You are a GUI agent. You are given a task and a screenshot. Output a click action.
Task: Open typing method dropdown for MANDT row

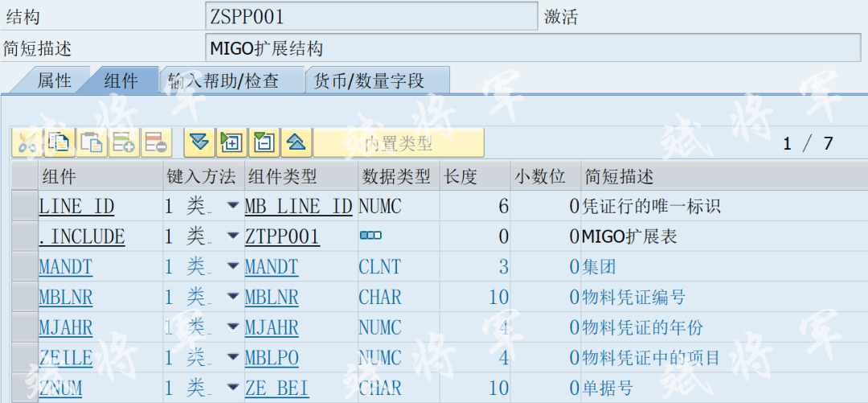point(233,267)
